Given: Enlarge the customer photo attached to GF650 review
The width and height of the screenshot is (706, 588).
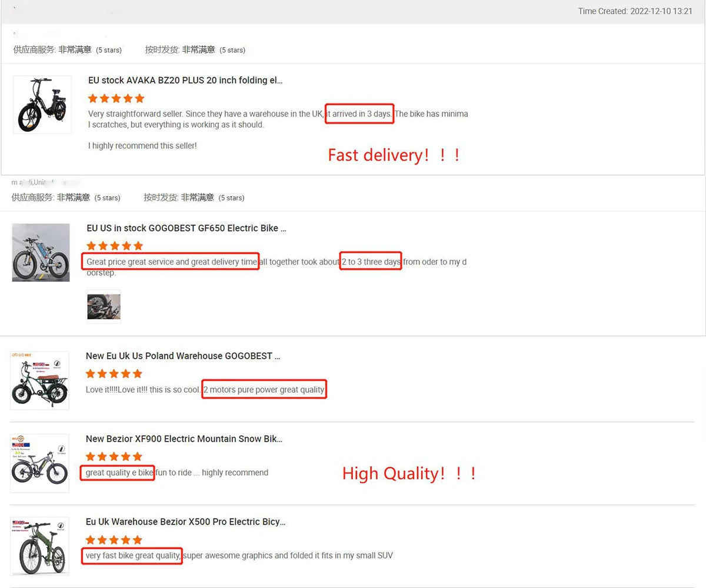Looking at the screenshot, I should coord(104,306).
